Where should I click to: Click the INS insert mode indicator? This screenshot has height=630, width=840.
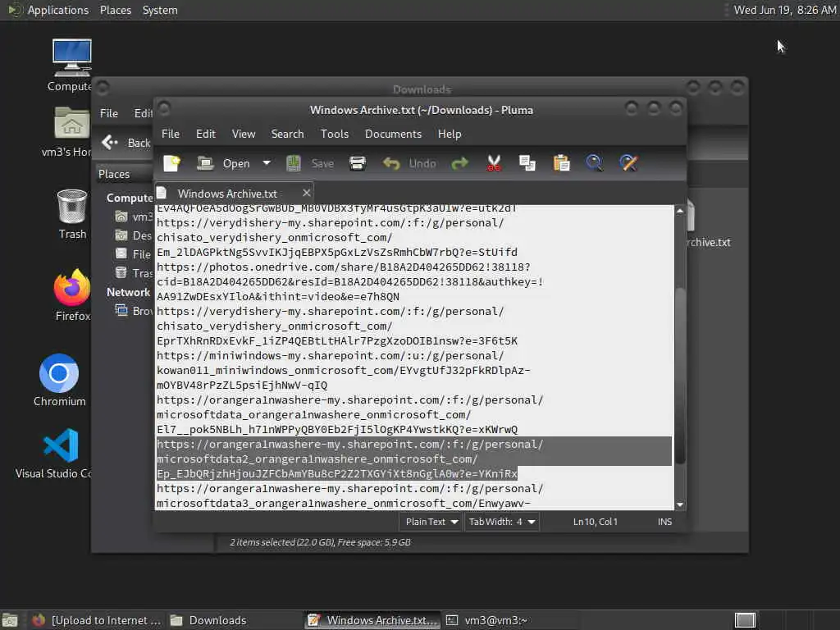pyautogui.click(x=664, y=522)
